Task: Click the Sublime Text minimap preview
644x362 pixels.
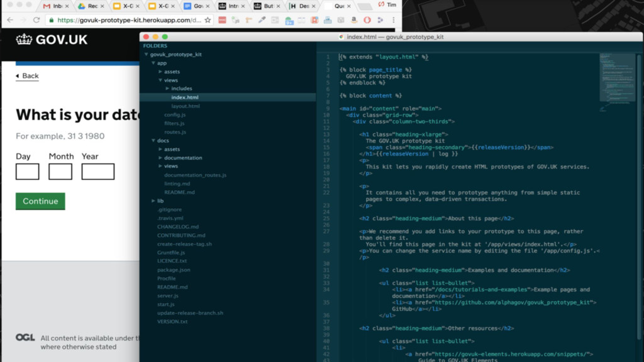Action: (617, 82)
